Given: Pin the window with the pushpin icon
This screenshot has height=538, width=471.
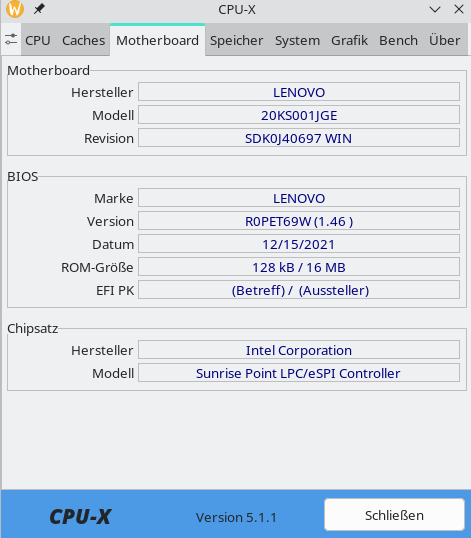Looking at the screenshot, I should (39, 9).
